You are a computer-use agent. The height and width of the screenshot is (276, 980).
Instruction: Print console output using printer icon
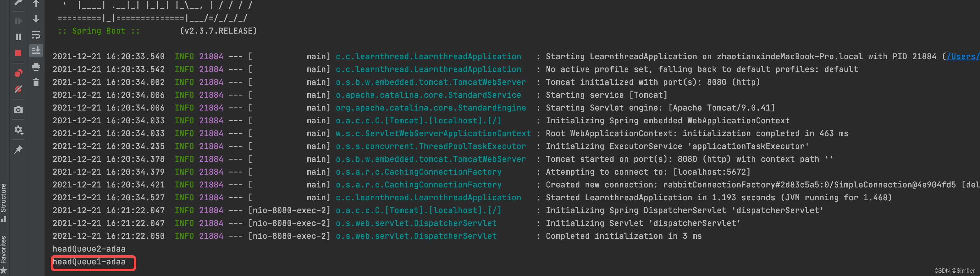36,67
